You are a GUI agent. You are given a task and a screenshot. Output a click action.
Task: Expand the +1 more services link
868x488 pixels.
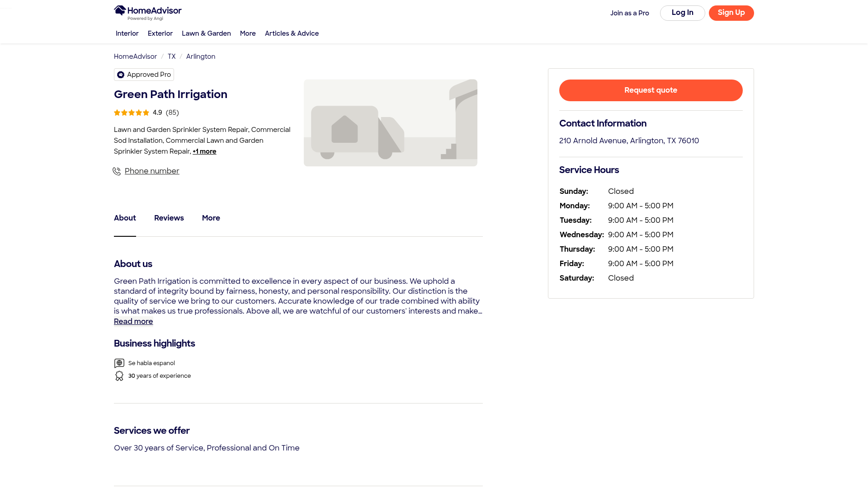click(204, 152)
